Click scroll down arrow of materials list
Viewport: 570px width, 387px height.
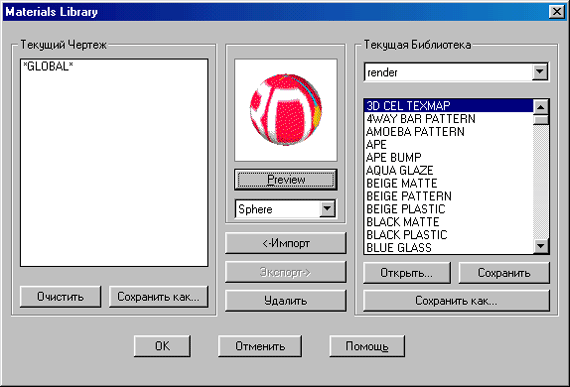click(x=541, y=246)
